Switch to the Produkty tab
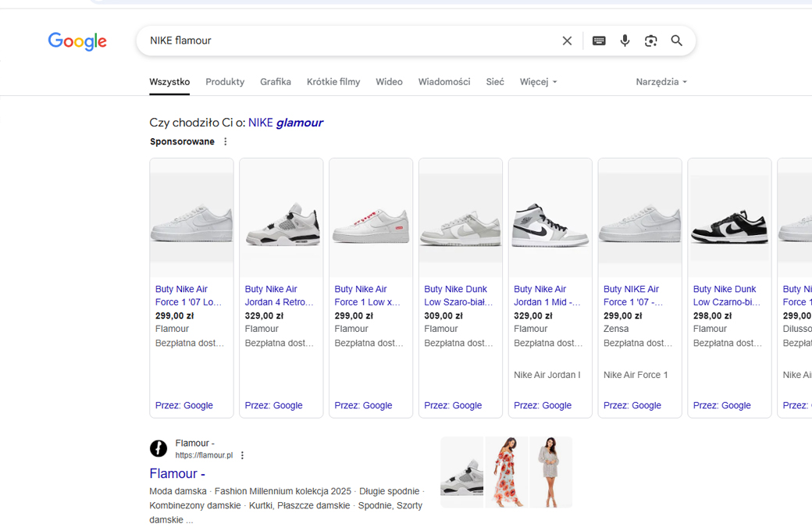The width and height of the screenshot is (812, 531). point(225,82)
